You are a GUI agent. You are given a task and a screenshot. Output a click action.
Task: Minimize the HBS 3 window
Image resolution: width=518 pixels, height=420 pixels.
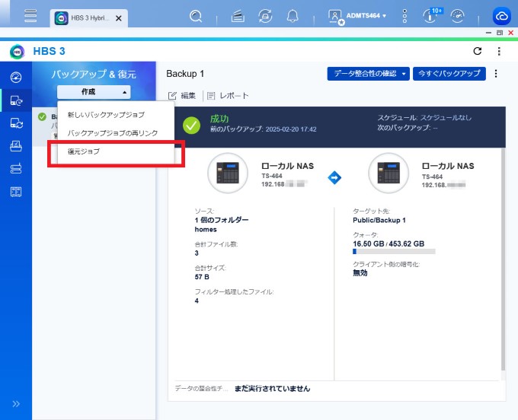click(488, 33)
